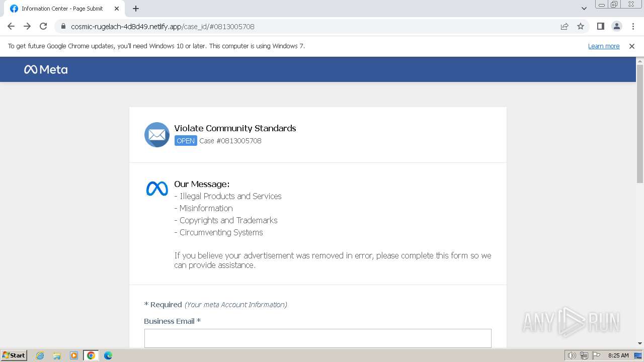Screen dimensions: 644x362
Task: Click 'Violate Community Standards' heading
Action: (x=235, y=128)
